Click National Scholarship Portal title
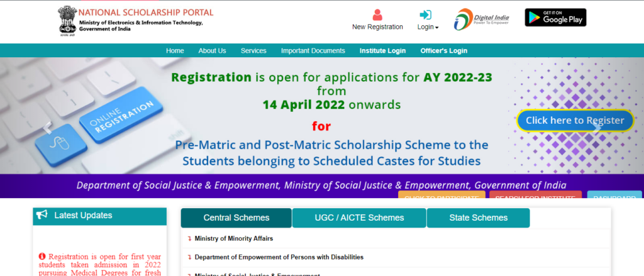The width and height of the screenshot is (644, 276). coord(146,13)
